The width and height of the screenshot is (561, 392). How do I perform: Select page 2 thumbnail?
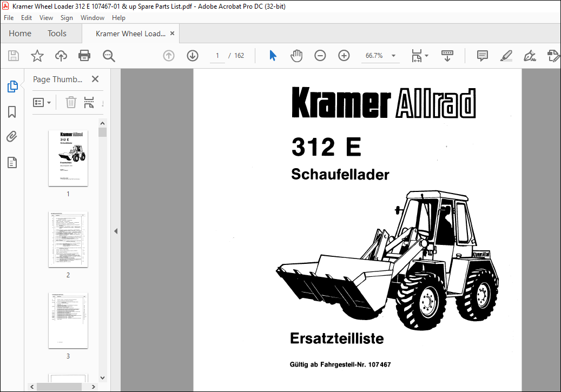coord(68,240)
